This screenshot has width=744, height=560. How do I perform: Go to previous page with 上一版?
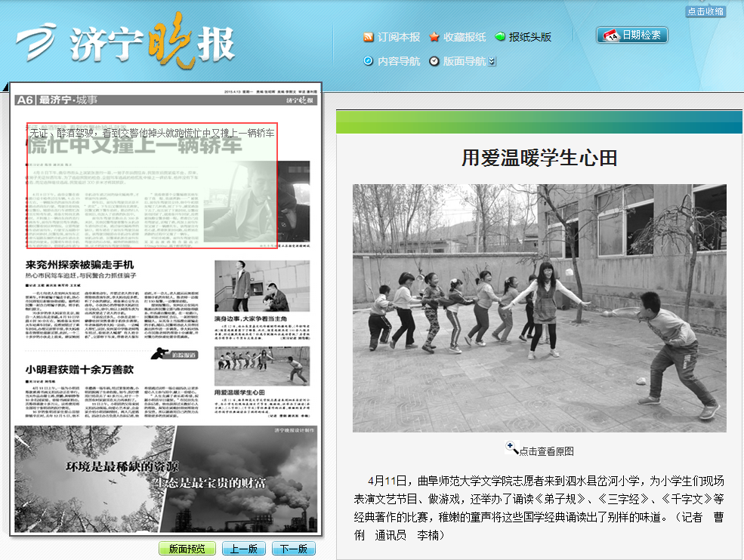point(244,549)
